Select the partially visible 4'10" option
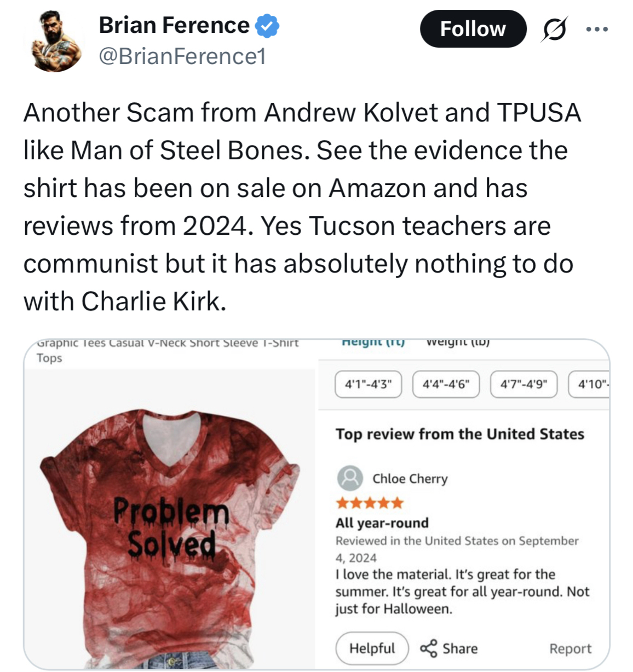The height and width of the screenshot is (672, 633). (590, 384)
